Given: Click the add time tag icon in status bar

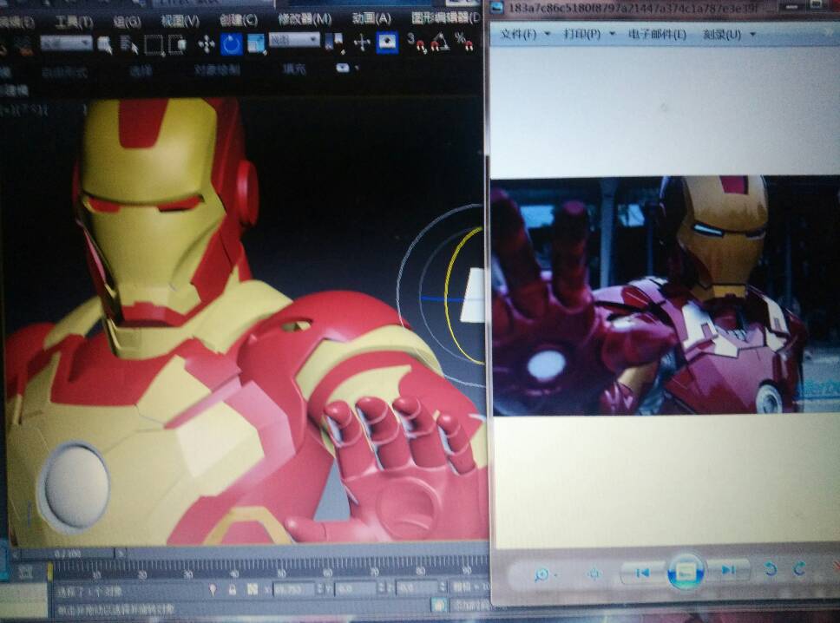Looking at the screenshot, I should (439, 606).
